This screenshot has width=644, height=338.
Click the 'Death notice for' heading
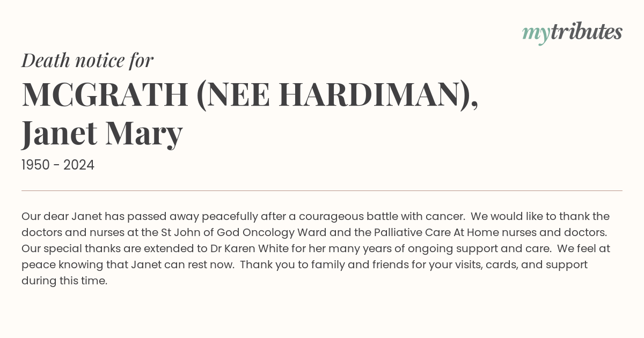pos(87,61)
